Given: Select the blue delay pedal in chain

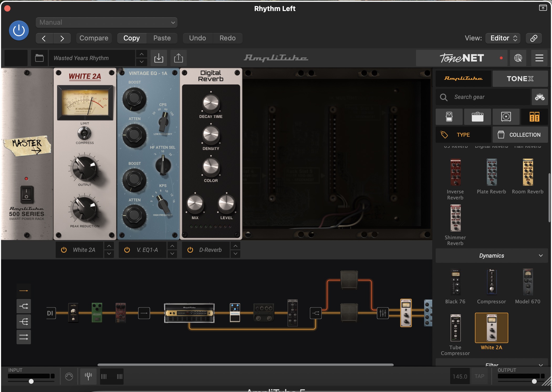Looking at the screenshot, I should (x=235, y=312).
